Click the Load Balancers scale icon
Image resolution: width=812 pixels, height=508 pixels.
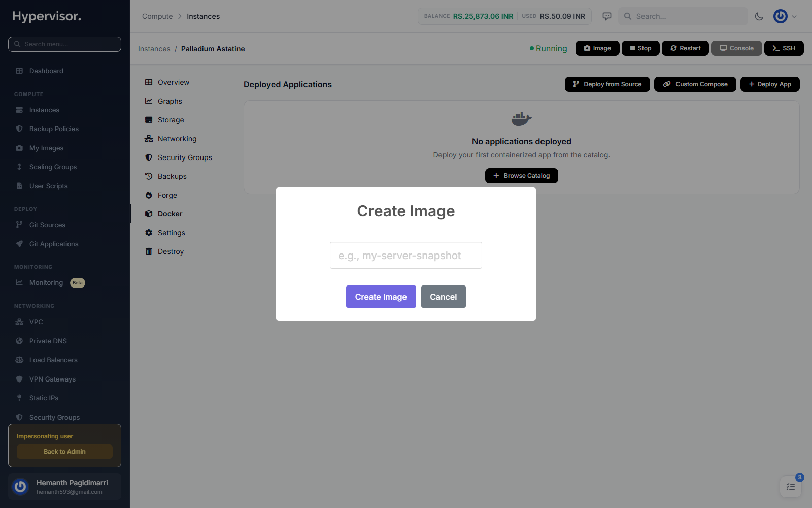[x=19, y=360]
